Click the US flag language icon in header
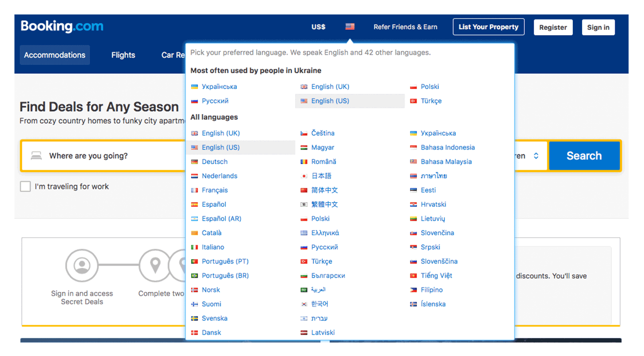Viewport: 644px width, 356px height. coord(350,27)
